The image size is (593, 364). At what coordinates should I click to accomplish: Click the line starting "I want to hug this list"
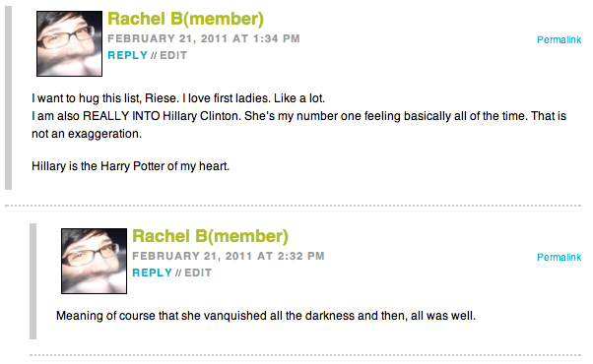pos(178,98)
